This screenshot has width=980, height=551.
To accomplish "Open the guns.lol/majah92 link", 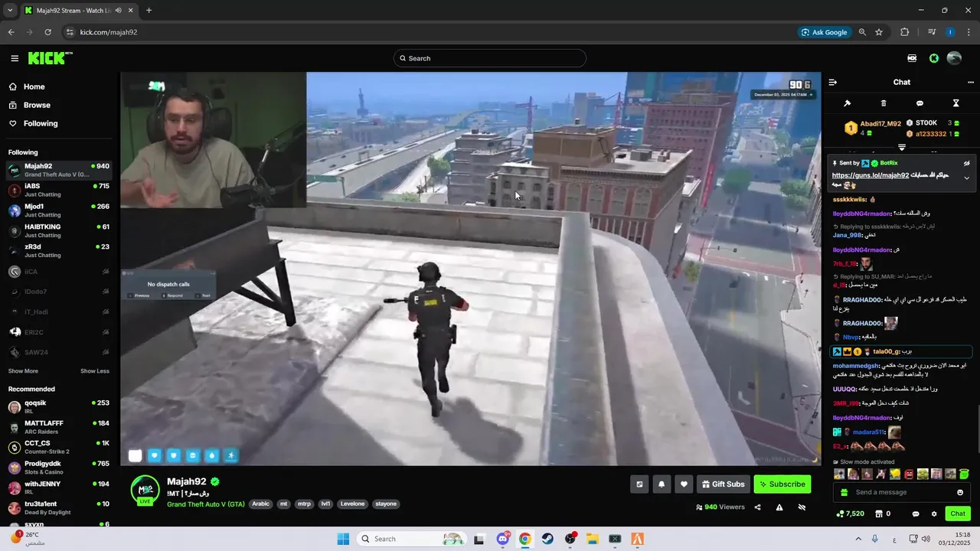I will [871, 175].
